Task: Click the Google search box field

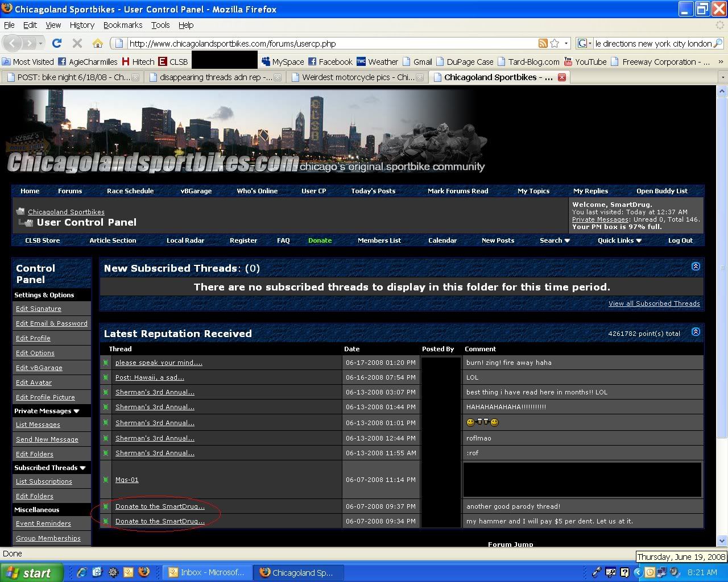Action: (x=653, y=43)
